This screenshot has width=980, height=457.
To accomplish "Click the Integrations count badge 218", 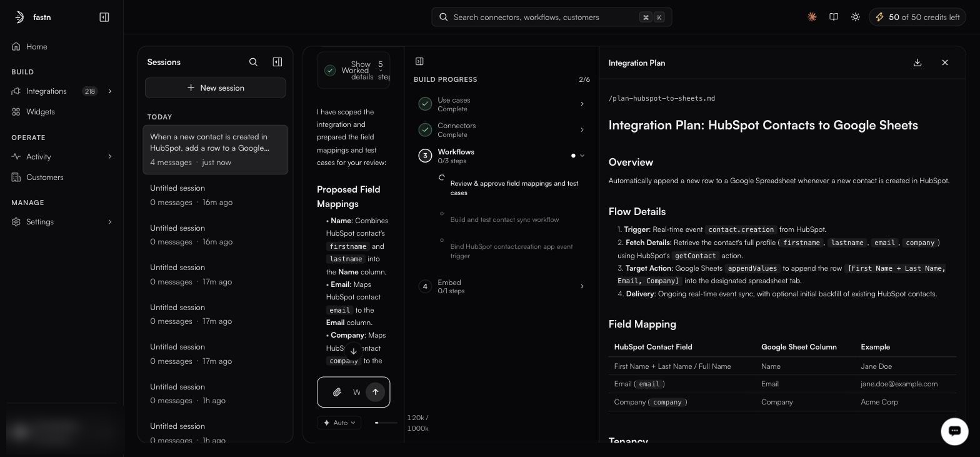I will click(90, 91).
